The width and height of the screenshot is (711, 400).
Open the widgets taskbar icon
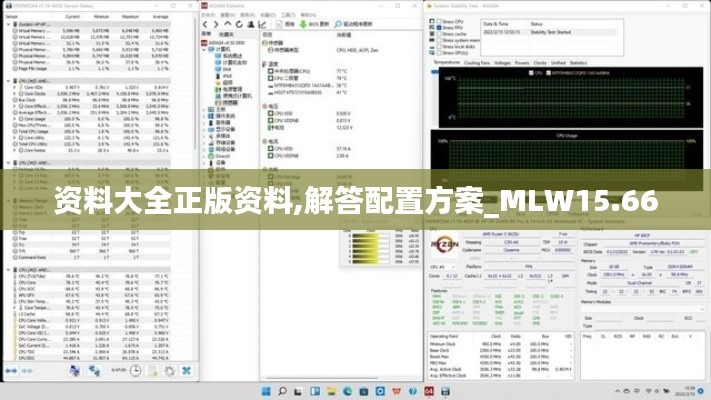pos(315,391)
